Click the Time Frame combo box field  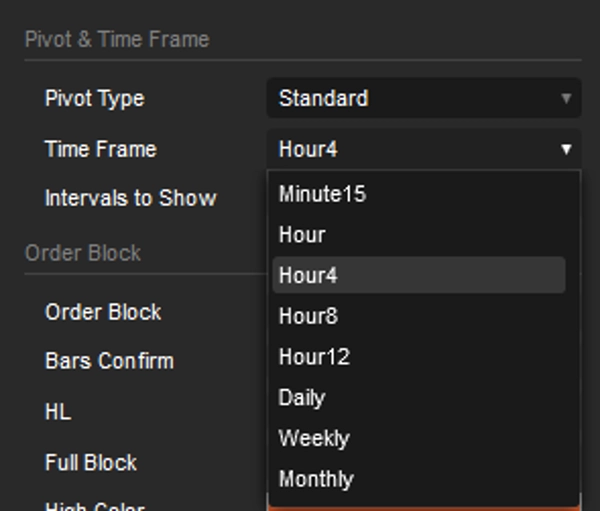(x=410, y=149)
